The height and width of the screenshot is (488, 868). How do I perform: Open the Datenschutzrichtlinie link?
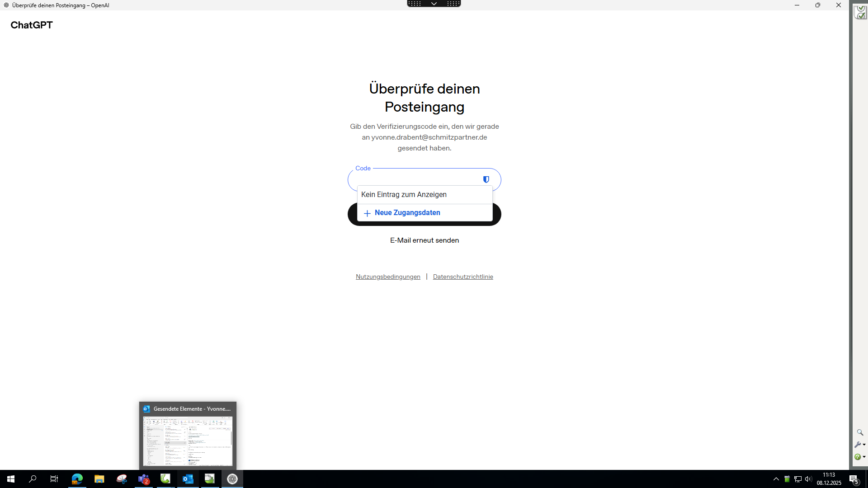462,277
